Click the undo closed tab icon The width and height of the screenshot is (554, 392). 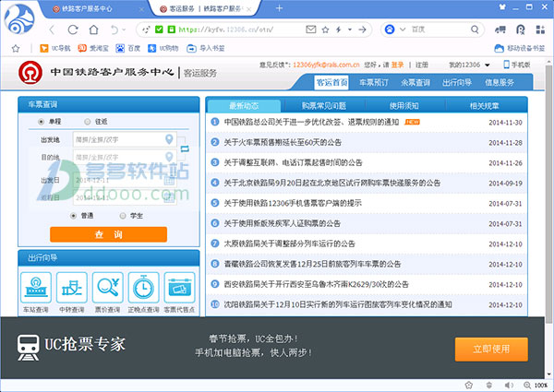[114, 30]
